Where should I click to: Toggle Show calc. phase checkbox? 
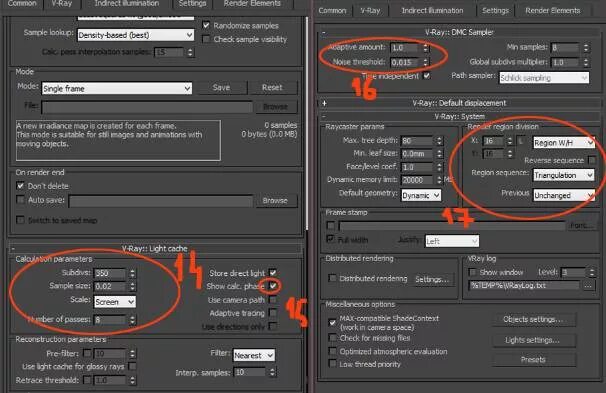tap(273, 286)
